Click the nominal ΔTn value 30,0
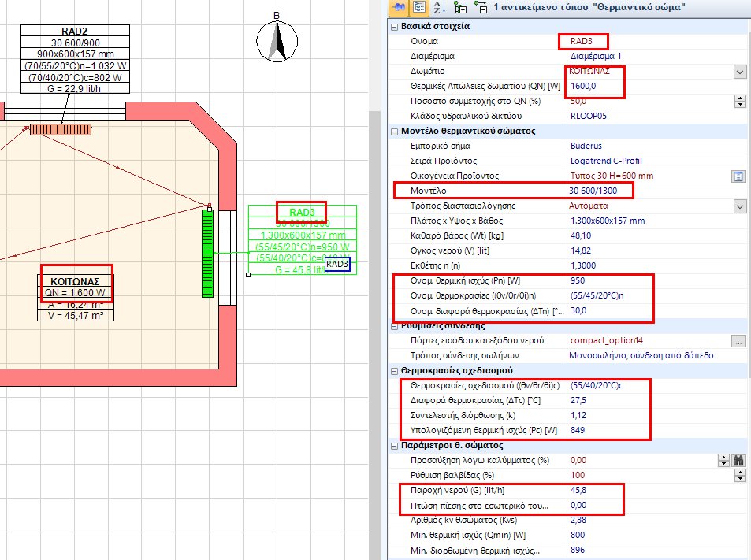 tap(578, 310)
